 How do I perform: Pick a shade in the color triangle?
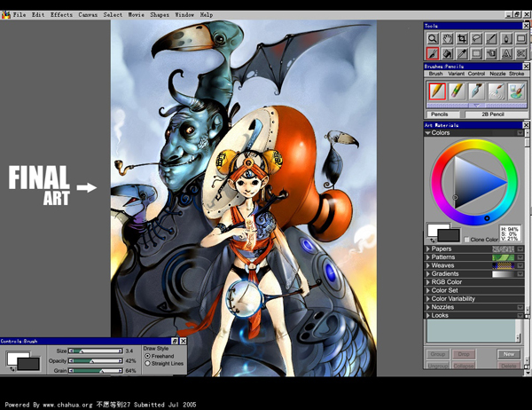click(472, 183)
